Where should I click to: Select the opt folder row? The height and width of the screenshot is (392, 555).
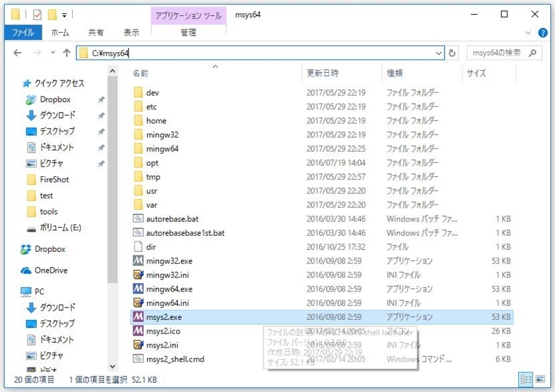click(x=321, y=162)
